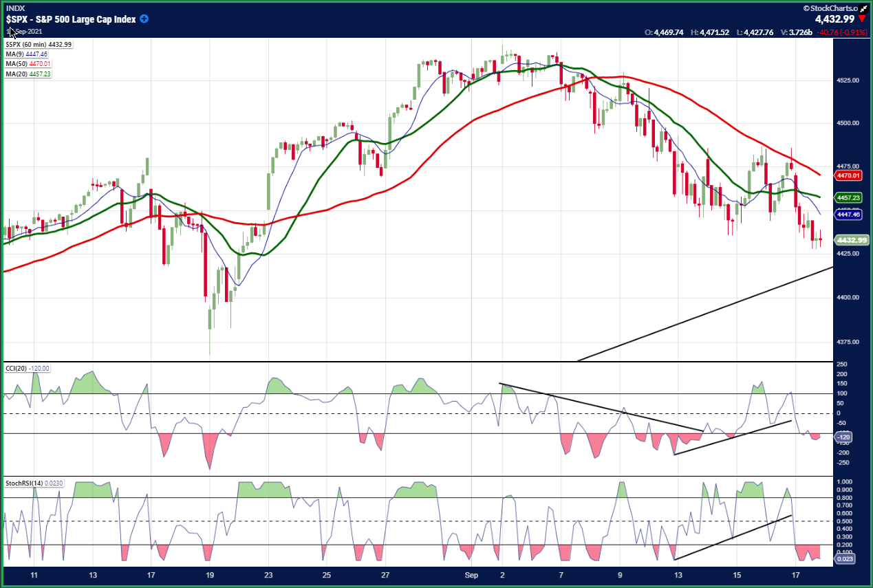This screenshot has width=873, height=588.
Task: Click the red 4470.01 MA price tag
Action: [849, 176]
